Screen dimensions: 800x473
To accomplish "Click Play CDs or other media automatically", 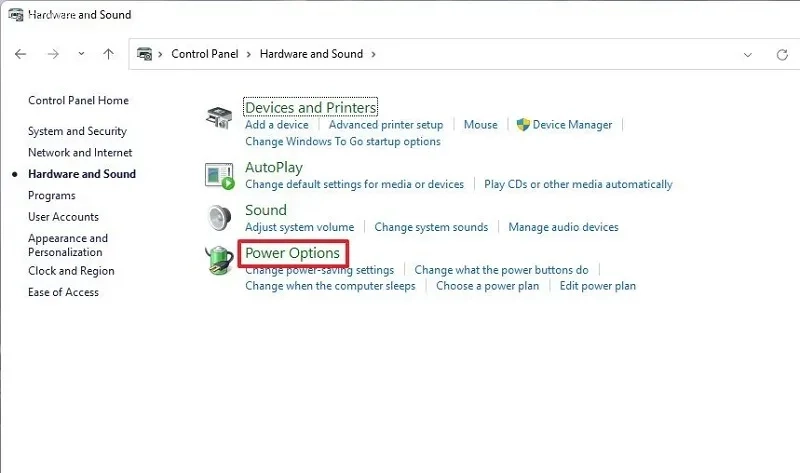I will pos(578,184).
